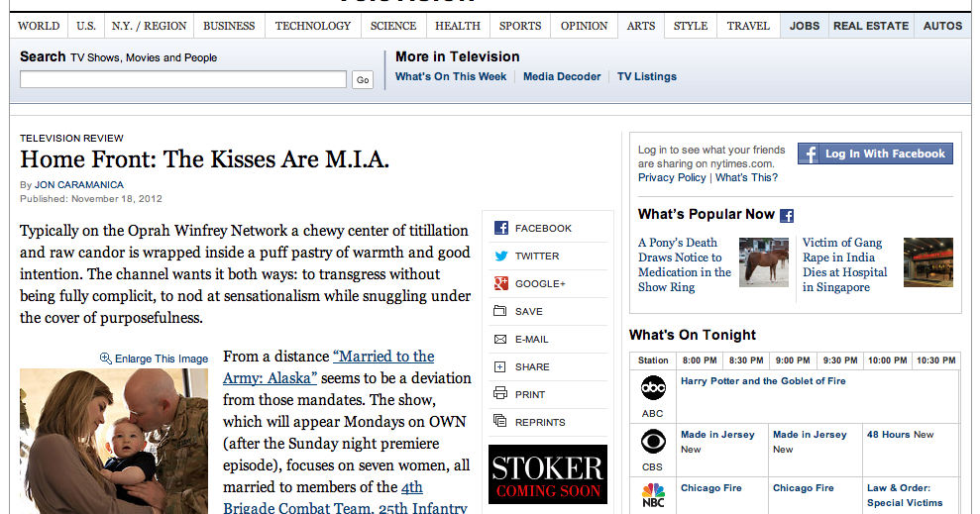Open the What's This? link
The height and width of the screenshot is (514, 980).
pyautogui.click(x=746, y=177)
